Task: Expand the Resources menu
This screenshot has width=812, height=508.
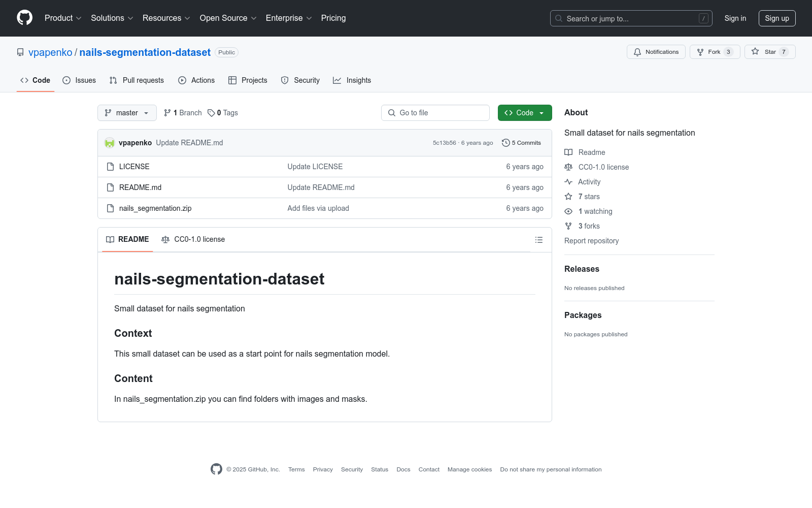Action: (166, 18)
